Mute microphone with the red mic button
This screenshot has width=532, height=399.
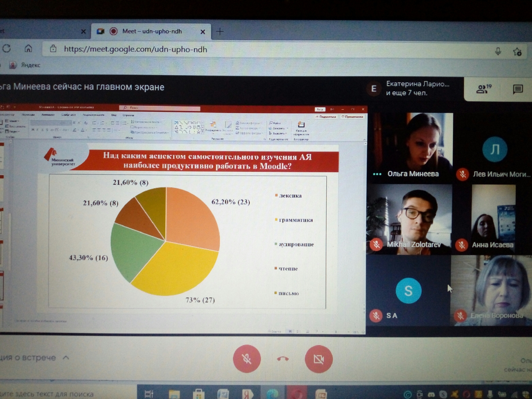tap(247, 359)
